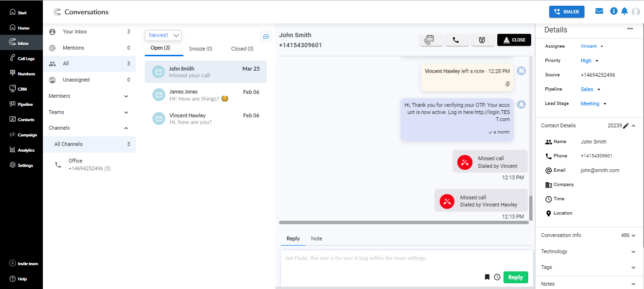Click the green Reply button
This screenshot has height=289, width=644.
515,277
